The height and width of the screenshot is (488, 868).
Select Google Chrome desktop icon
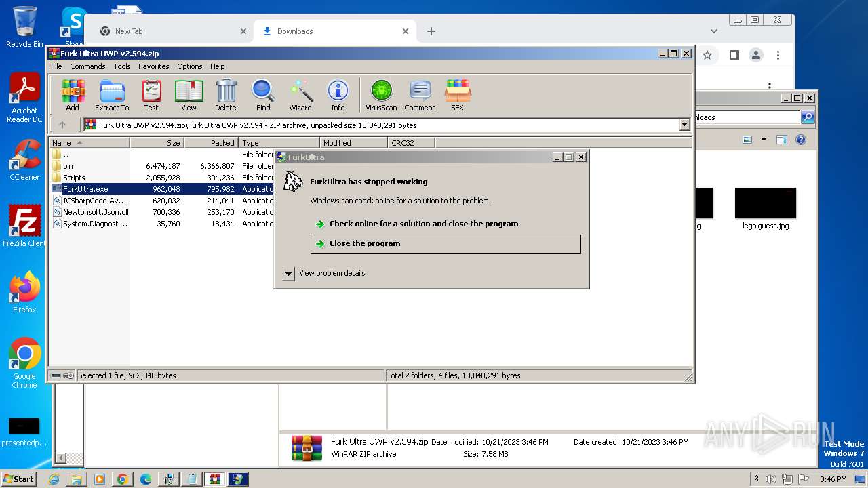point(24,363)
